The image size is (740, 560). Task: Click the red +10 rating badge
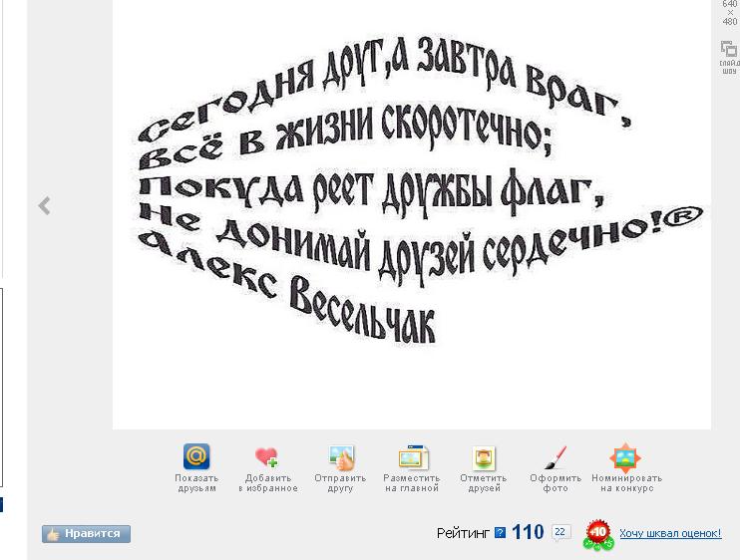598,534
